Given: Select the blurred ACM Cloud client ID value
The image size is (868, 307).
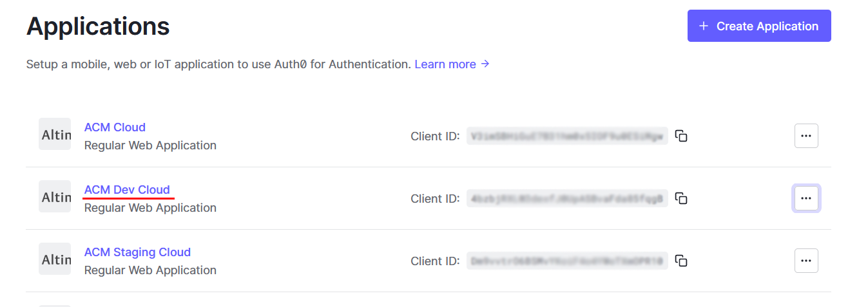Looking at the screenshot, I should click(x=567, y=136).
